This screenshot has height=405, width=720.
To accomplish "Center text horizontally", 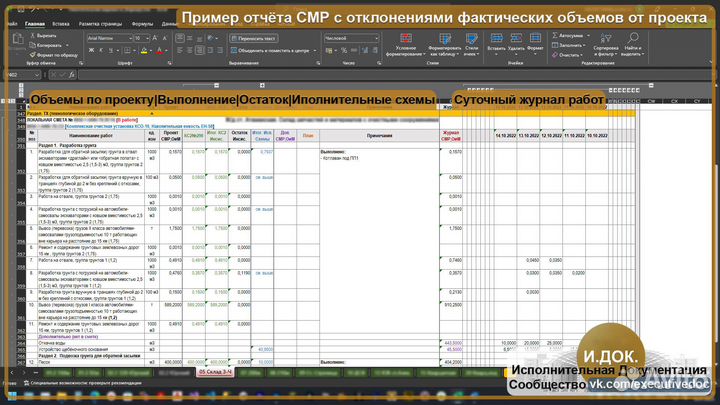I will tap(190, 51).
